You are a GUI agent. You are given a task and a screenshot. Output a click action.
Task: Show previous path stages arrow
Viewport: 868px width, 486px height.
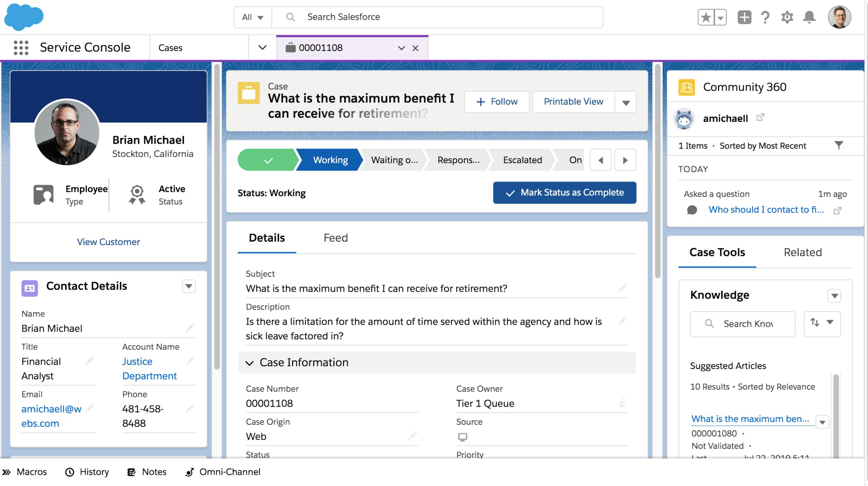600,160
